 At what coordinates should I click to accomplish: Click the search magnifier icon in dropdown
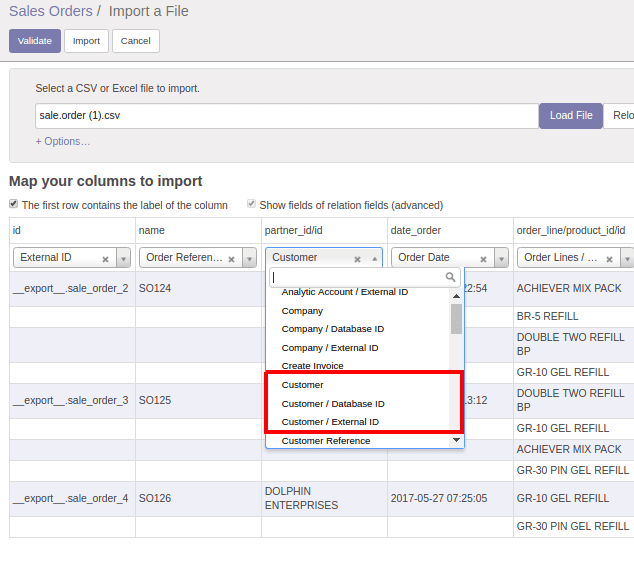(450, 277)
